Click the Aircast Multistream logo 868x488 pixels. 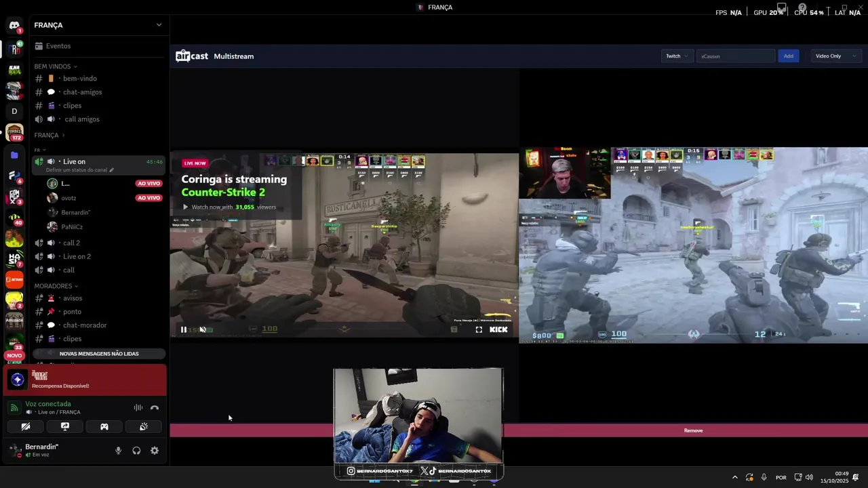coord(214,56)
